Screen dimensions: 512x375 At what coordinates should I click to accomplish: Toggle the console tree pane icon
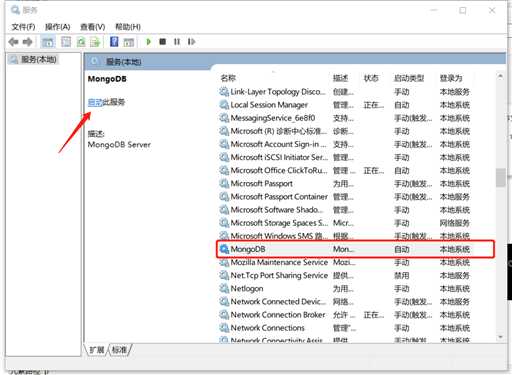tap(48, 42)
